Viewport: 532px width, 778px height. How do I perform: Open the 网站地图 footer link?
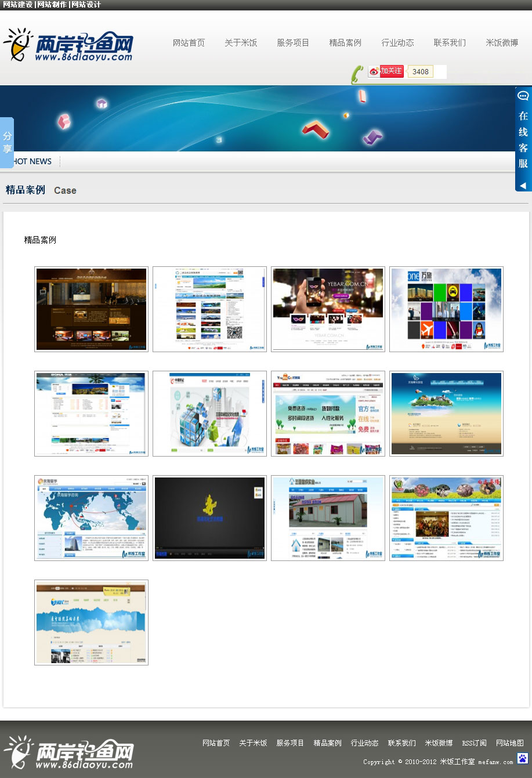pos(509,743)
